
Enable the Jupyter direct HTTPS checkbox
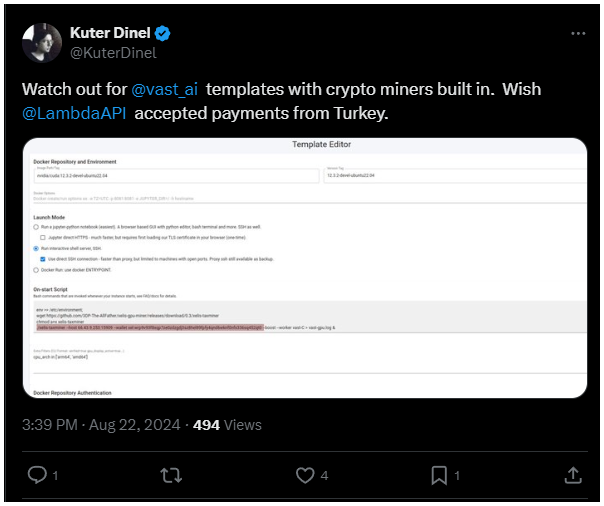[43, 237]
